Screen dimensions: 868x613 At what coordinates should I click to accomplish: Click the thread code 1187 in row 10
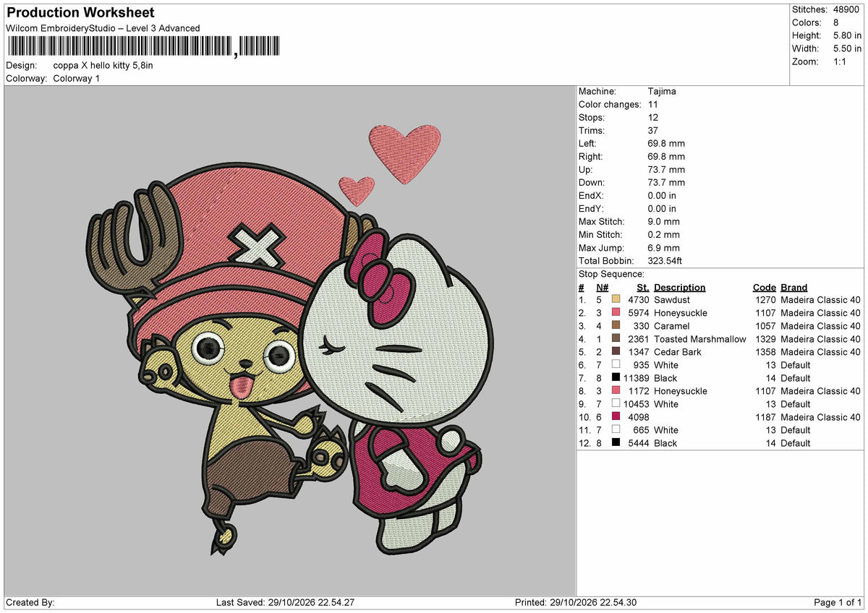(765, 416)
